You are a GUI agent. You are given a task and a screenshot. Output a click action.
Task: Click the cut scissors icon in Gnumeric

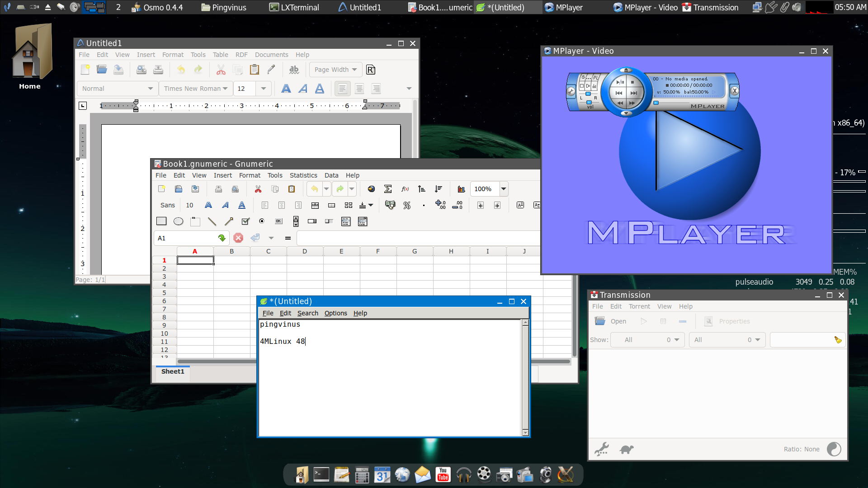tap(258, 189)
